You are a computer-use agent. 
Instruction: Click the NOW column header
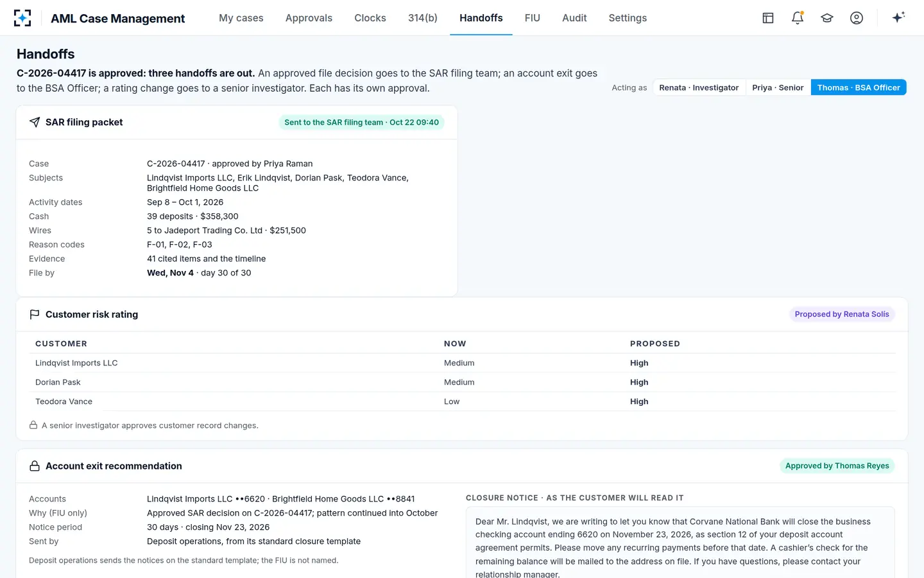455,344
